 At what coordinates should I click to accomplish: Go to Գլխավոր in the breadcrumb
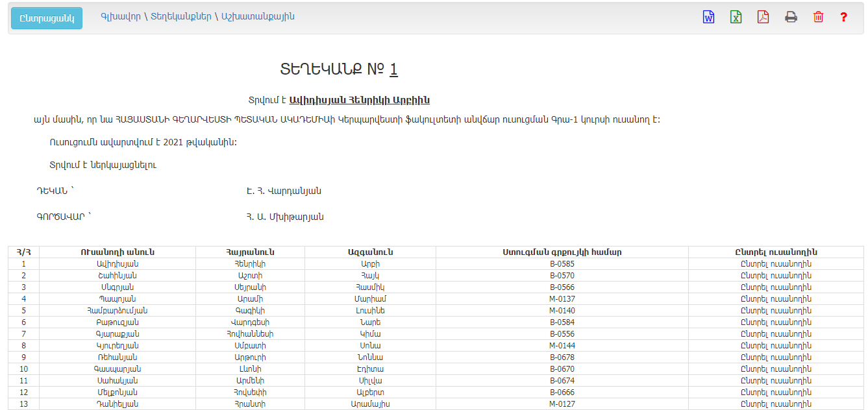click(x=120, y=16)
